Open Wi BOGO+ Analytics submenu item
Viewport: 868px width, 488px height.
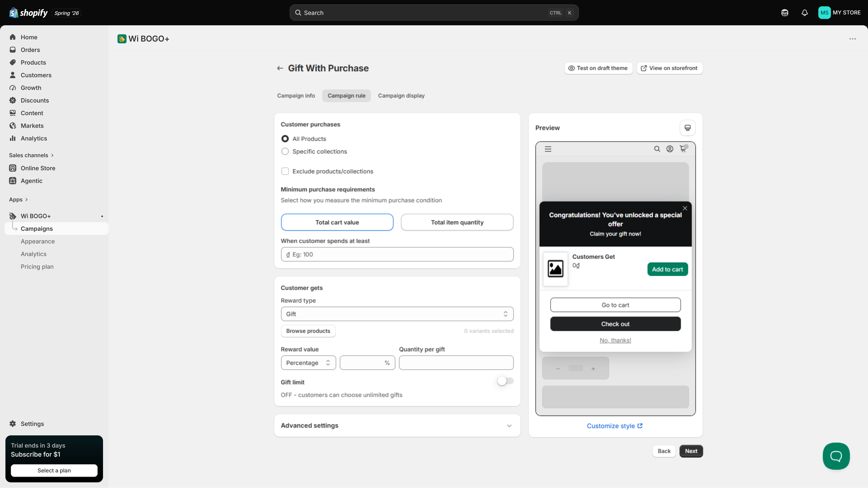[34, 254]
